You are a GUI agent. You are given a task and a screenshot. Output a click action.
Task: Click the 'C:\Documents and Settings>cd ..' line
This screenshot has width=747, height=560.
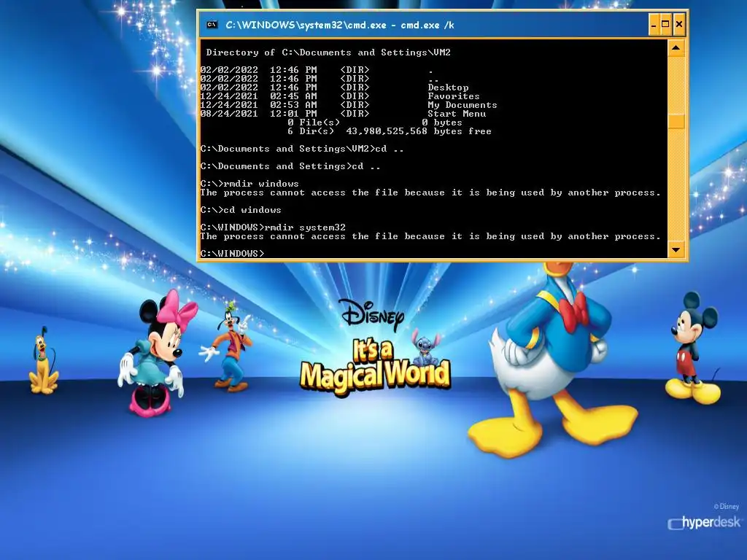coord(290,166)
